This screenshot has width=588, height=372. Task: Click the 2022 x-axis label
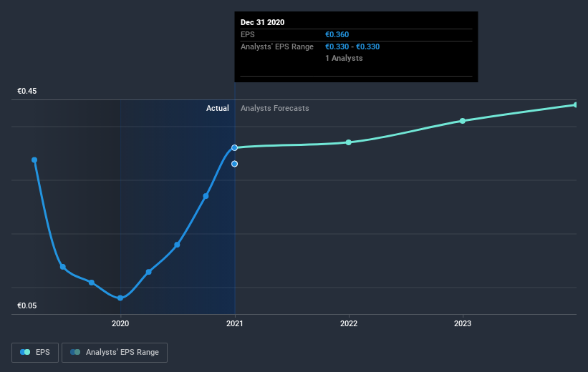(348, 323)
